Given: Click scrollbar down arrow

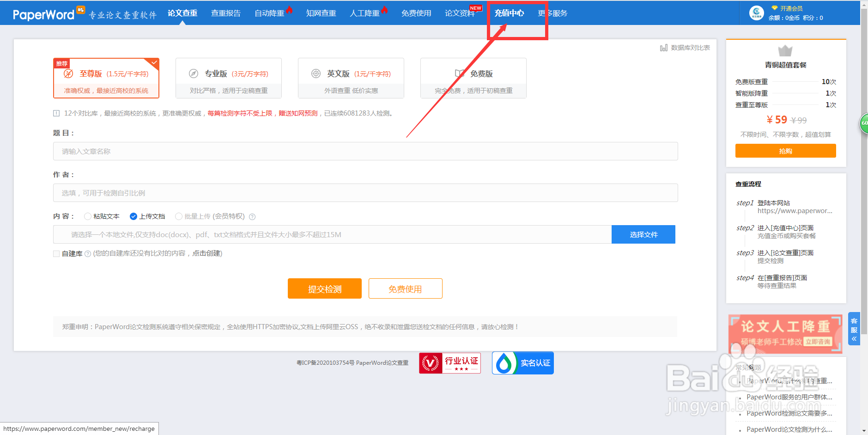Looking at the screenshot, I should [x=864, y=431].
